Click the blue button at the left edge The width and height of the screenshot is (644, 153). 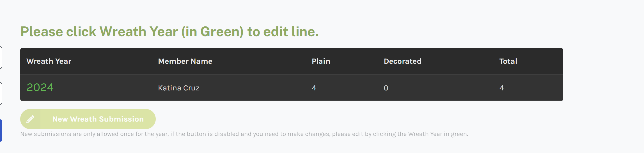click(1, 131)
